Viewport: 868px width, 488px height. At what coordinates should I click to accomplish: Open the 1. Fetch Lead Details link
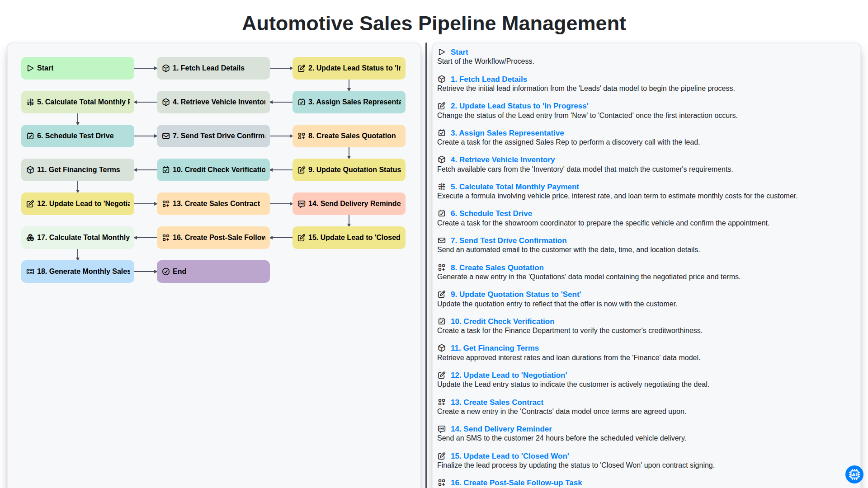489,79
